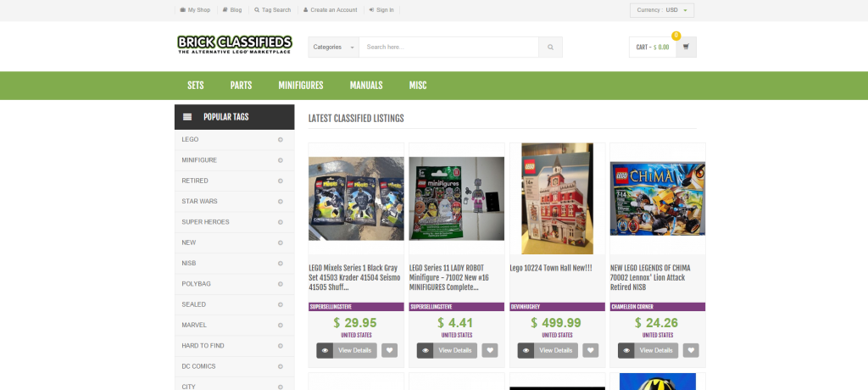868x390 pixels.
Task: Open the Series 11 minifigures product thumbnail
Action: coord(457,199)
